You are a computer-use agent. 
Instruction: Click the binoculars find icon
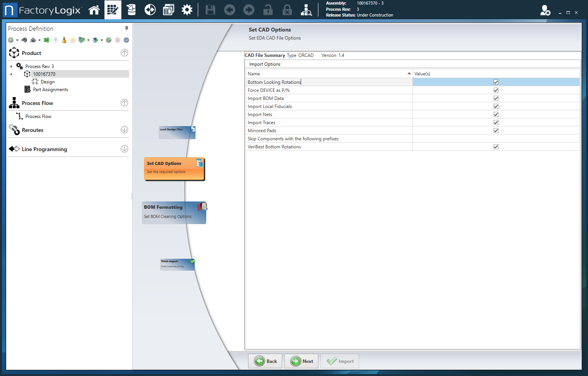(24, 40)
